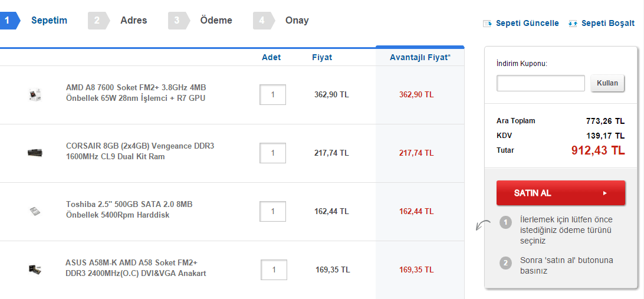The height and width of the screenshot is (299, 644).
Task: Apply coupon with Kullan button
Action: click(607, 83)
